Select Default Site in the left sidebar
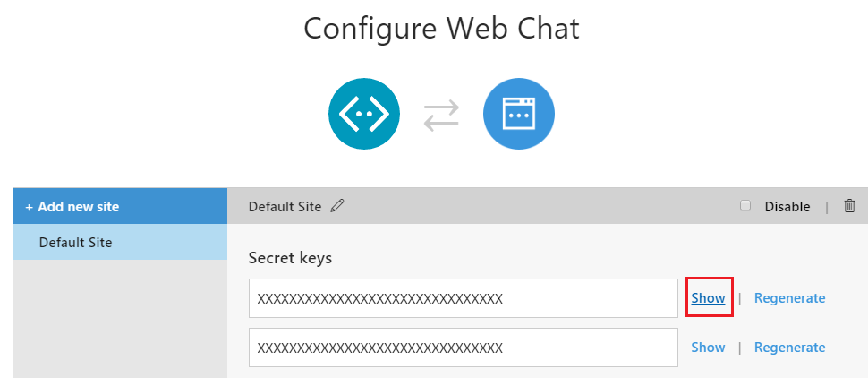Screen dimensions: 868x378 120,242
